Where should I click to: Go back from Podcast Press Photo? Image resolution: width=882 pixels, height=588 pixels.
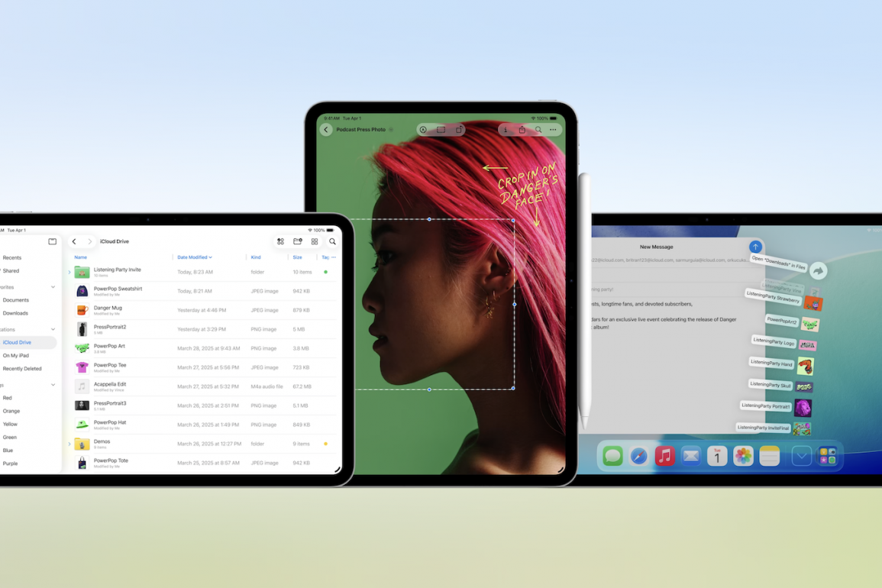(x=326, y=130)
